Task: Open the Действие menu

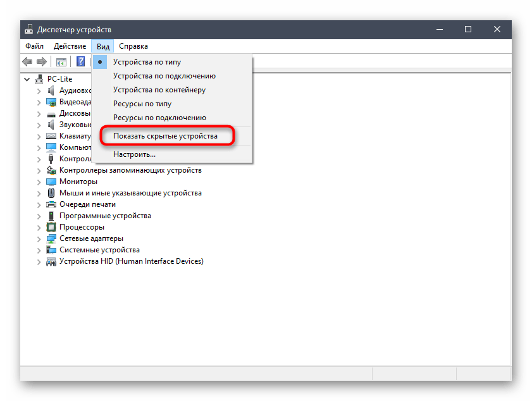Action: pyautogui.click(x=70, y=46)
